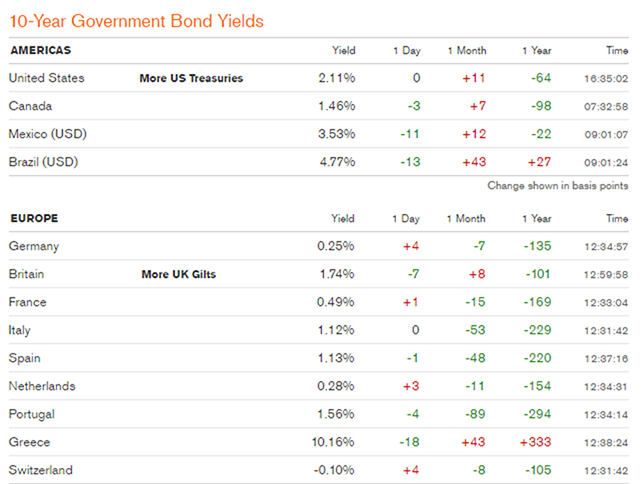
Task: Click the United States row label
Action: coord(46,78)
